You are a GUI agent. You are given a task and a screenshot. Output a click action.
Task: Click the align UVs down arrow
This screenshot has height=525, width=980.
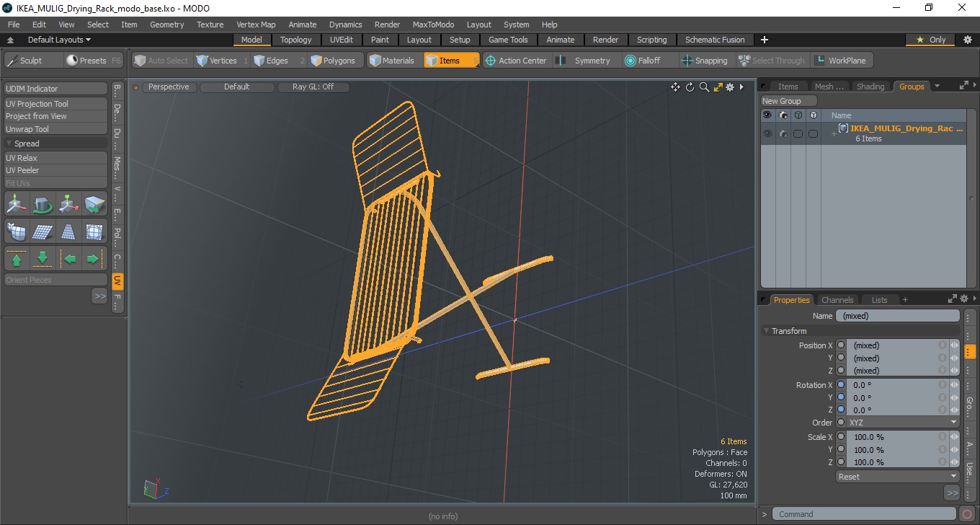pos(43,258)
